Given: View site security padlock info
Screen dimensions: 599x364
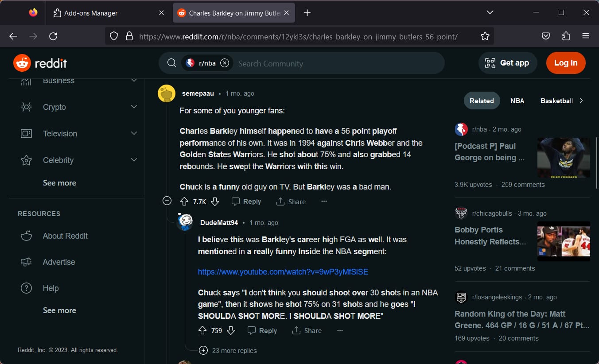Looking at the screenshot, I should 129,36.
